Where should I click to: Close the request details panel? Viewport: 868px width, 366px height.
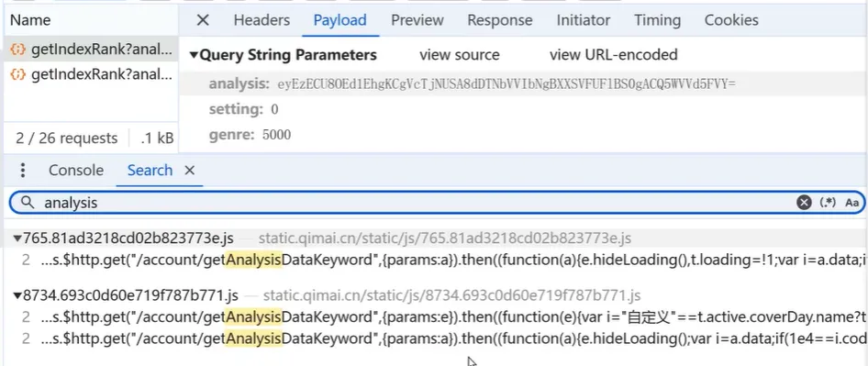click(x=203, y=20)
